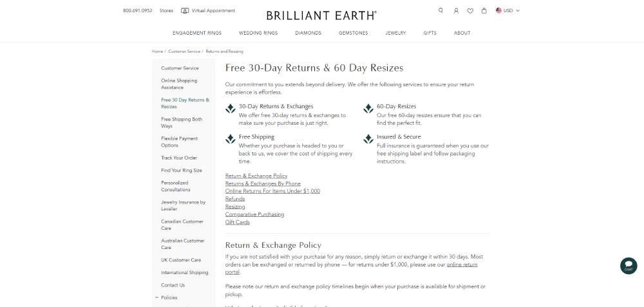This screenshot has width=644, height=307.
Task: Open the About menu
Action: [x=462, y=33]
